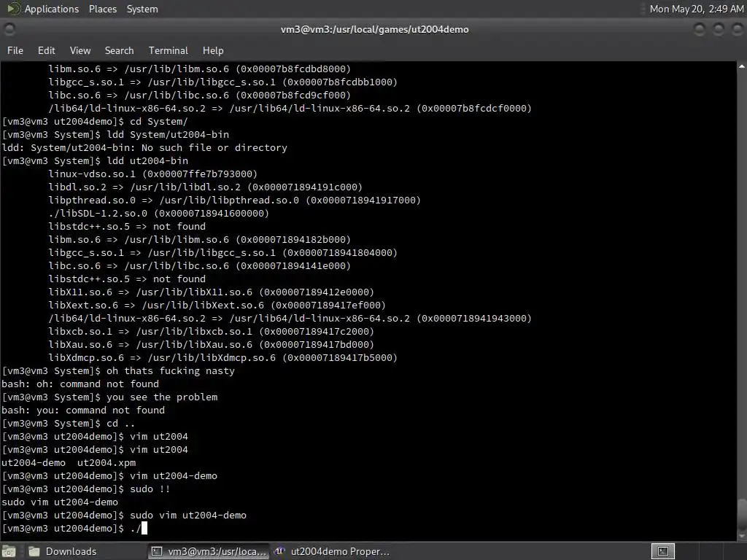Viewport: 747px width, 560px height.
Task: Click the Downloads folder icon in taskbar
Action: pos(34,551)
